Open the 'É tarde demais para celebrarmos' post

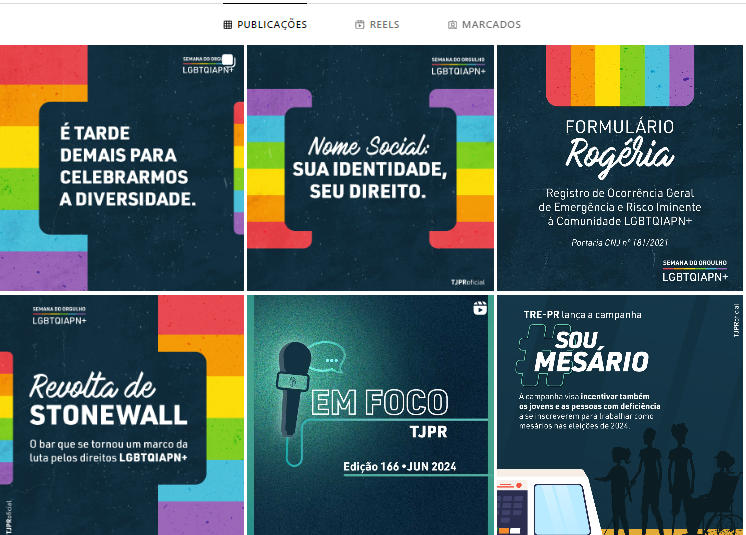tap(122, 168)
